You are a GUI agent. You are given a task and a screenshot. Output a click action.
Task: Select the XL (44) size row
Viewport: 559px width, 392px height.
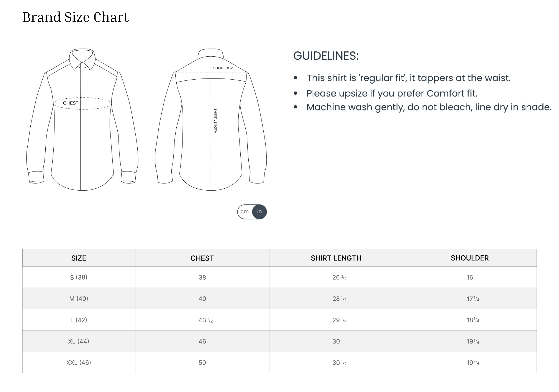[79, 341]
